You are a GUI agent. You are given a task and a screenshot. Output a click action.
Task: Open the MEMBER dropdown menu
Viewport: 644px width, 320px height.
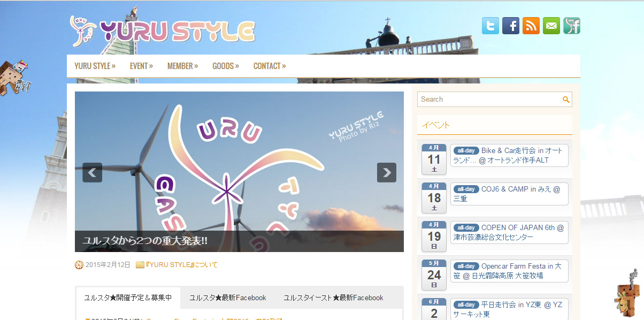coord(182,66)
